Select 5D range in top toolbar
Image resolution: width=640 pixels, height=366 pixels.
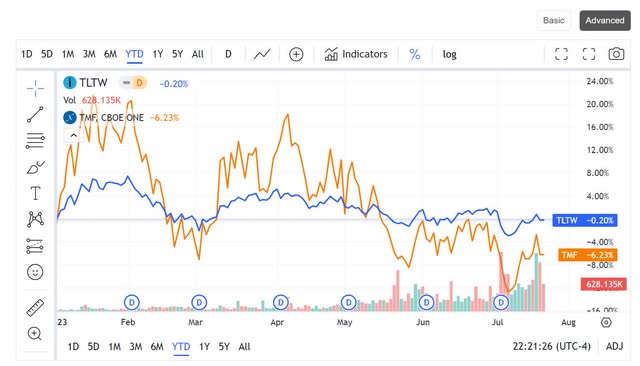pos(47,54)
